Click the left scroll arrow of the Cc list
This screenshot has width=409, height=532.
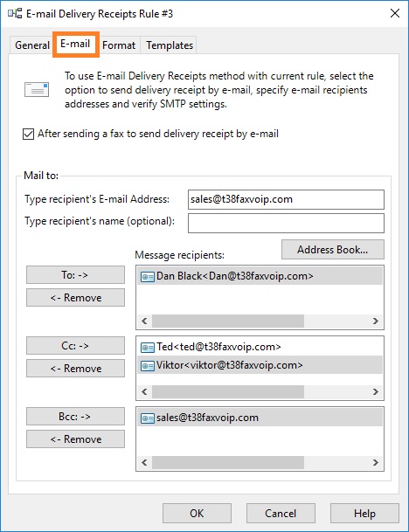pyautogui.click(x=144, y=392)
